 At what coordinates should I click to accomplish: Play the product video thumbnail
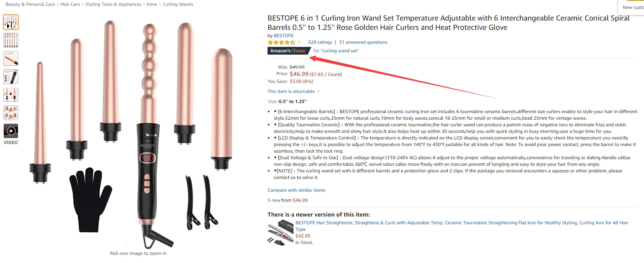pyautogui.click(x=11, y=131)
